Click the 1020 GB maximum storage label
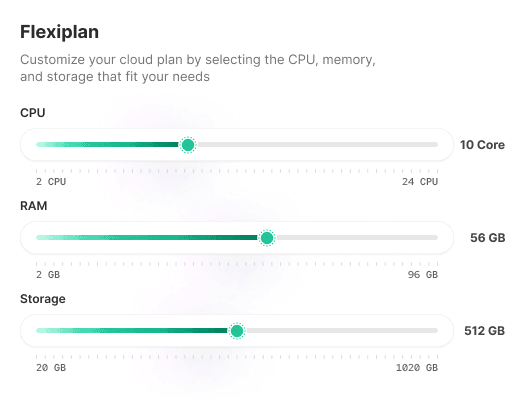The height and width of the screenshot is (398, 526). point(417,367)
